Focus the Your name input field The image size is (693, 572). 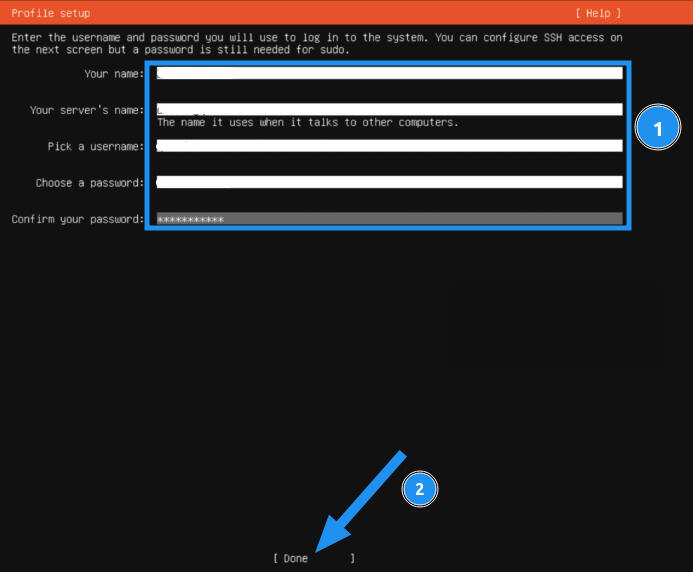pyautogui.click(x=389, y=73)
